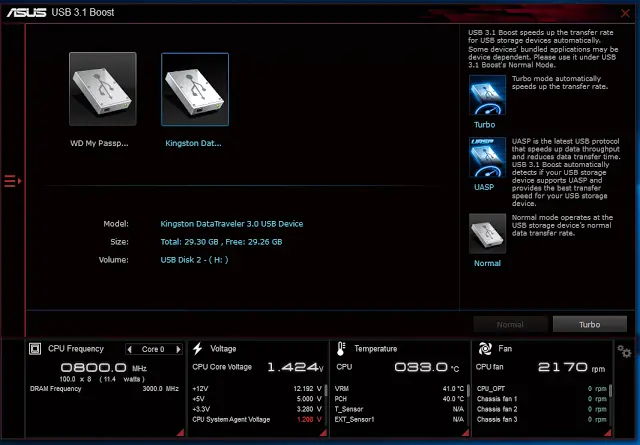Click the VRM temperature row
Screen dimensions: 640x445
pos(399,389)
